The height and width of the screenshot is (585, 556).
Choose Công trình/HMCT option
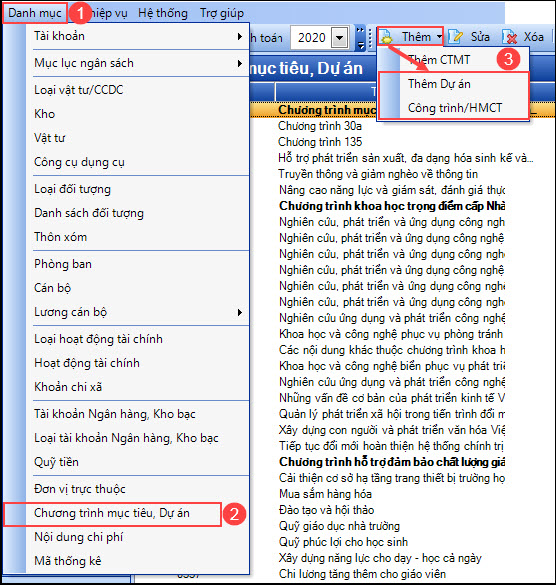tap(455, 108)
